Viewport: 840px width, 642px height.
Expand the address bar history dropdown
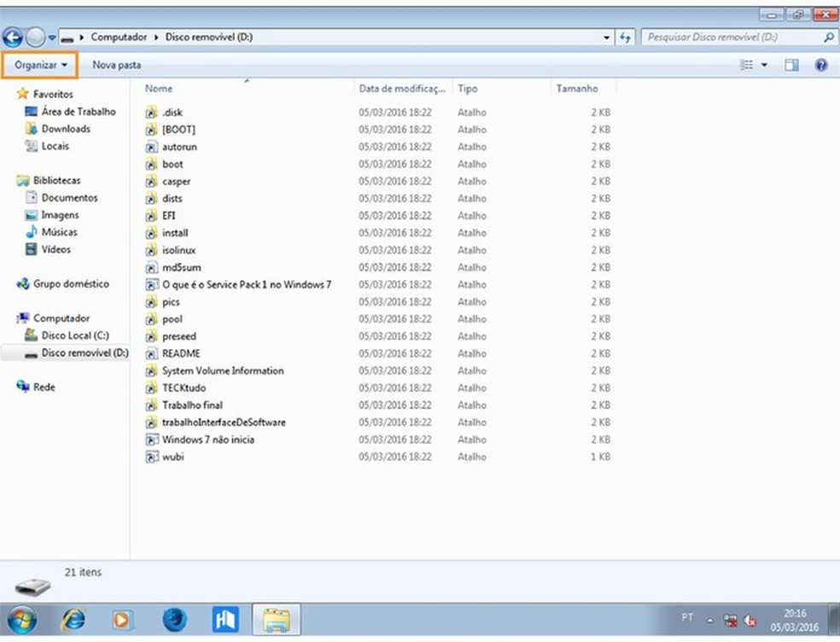pyautogui.click(x=606, y=38)
